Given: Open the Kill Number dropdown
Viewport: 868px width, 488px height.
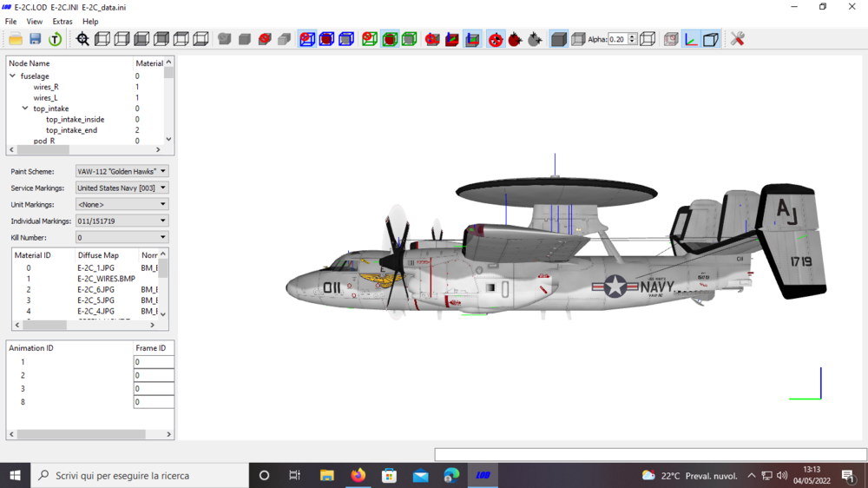Looking at the screenshot, I should click(122, 237).
